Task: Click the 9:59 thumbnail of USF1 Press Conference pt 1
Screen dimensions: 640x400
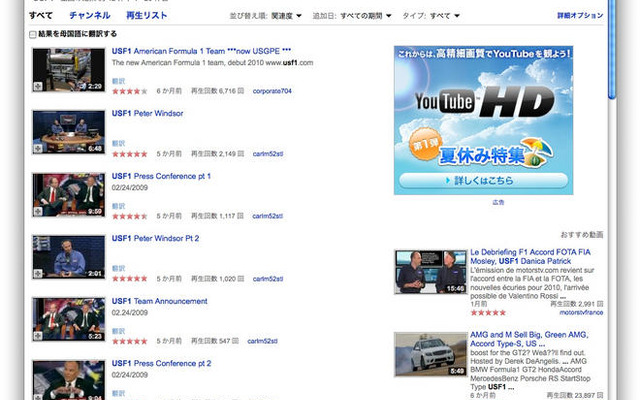Action: click(x=69, y=195)
